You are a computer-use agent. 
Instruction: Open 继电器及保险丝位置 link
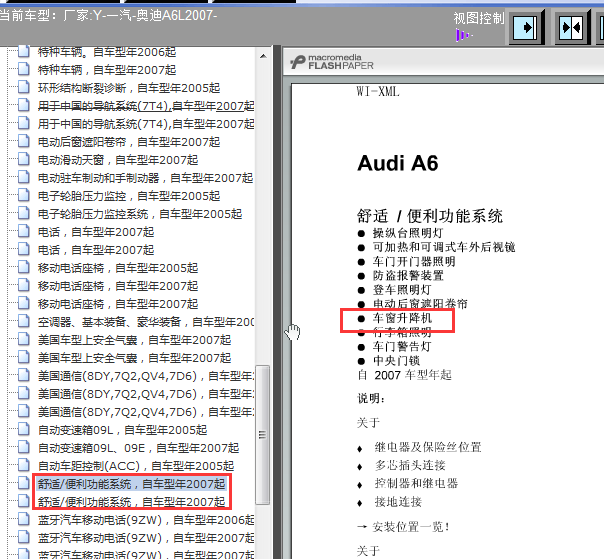(x=428, y=447)
